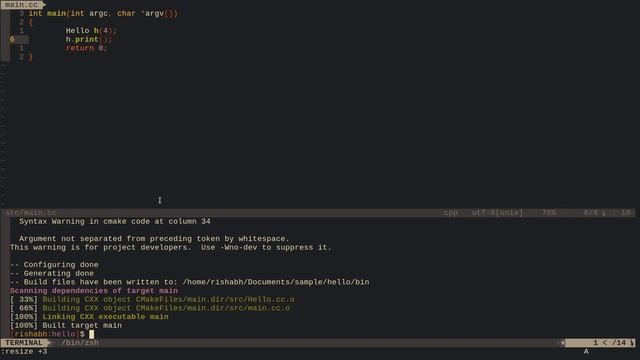The width and height of the screenshot is (640, 360).
Task: Place cursor on 'Hello h(4);' line
Action: (x=91, y=31)
